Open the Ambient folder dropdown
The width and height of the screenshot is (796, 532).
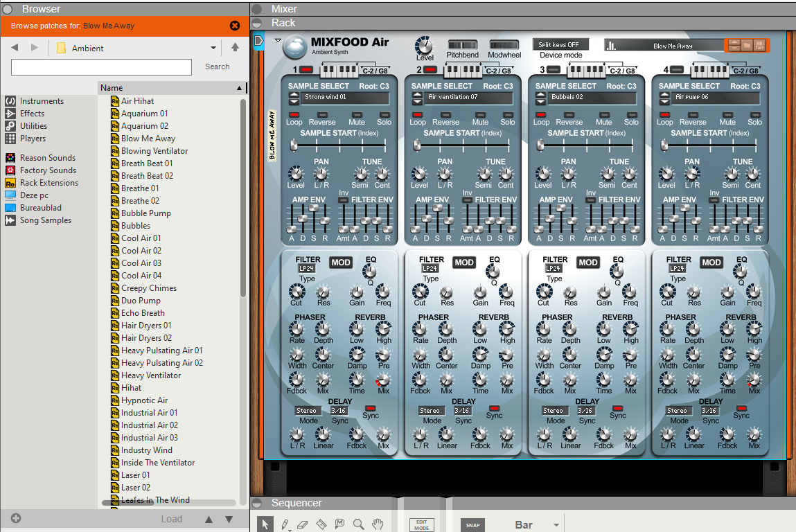coord(213,48)
